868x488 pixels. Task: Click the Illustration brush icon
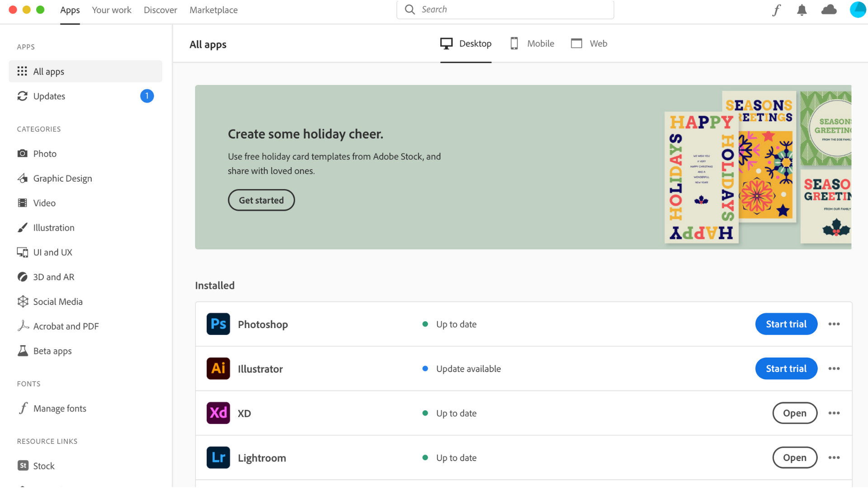point(22,227)
